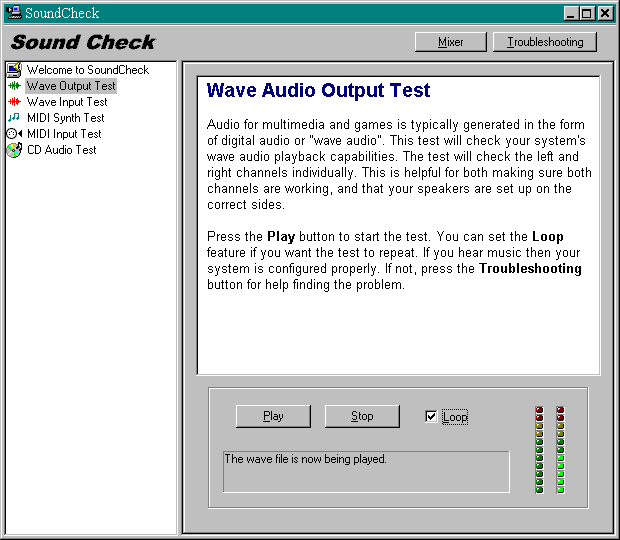Maximize the SoundCheck window
620x540 pixels.
tap(586, 14)
